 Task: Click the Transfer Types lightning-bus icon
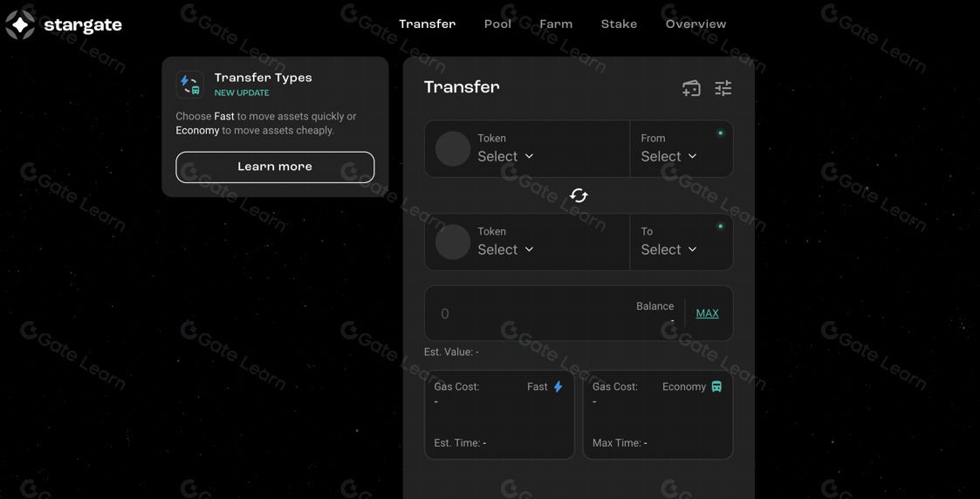(190, 85)
